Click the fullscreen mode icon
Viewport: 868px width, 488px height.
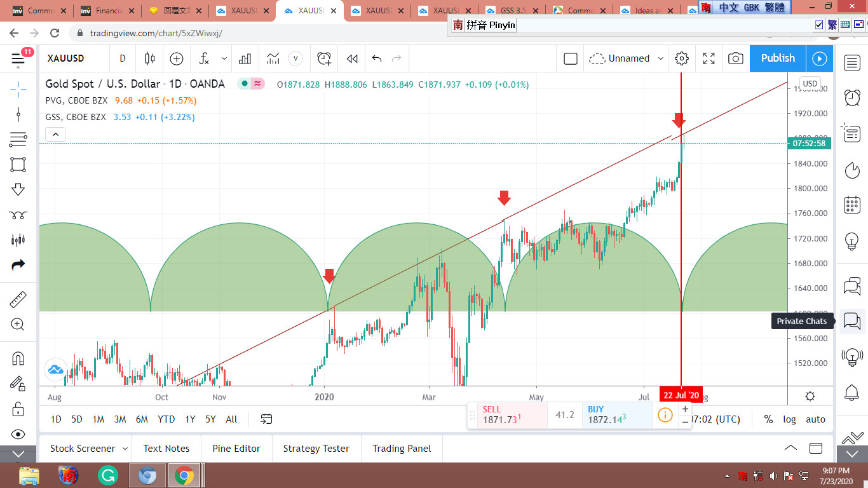pos(709,58)
